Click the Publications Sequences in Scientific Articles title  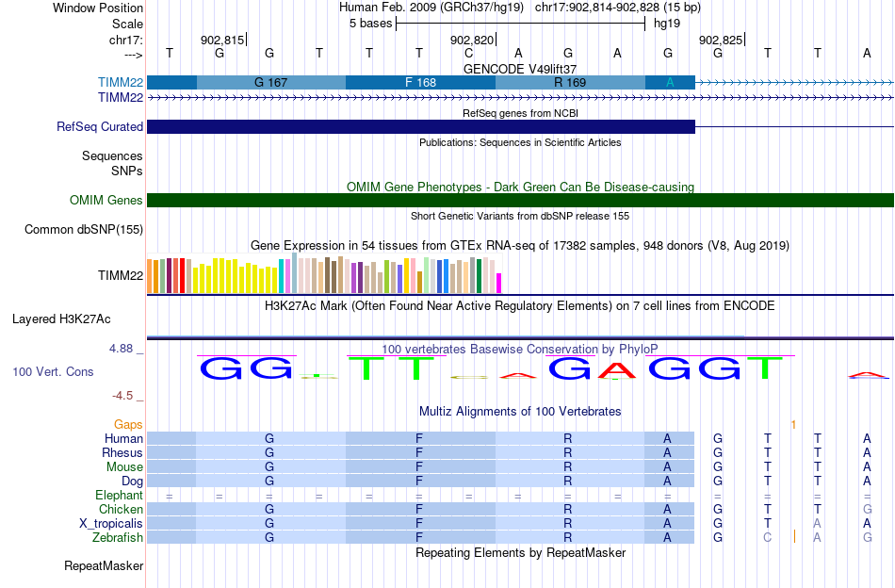tap(520, 142)
